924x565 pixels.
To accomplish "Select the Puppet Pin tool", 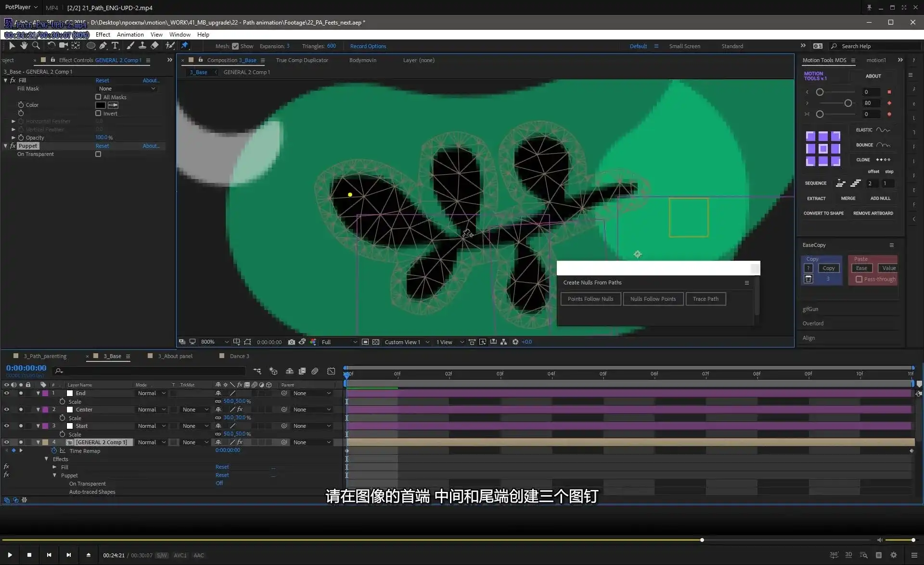I will coord(185,45).
